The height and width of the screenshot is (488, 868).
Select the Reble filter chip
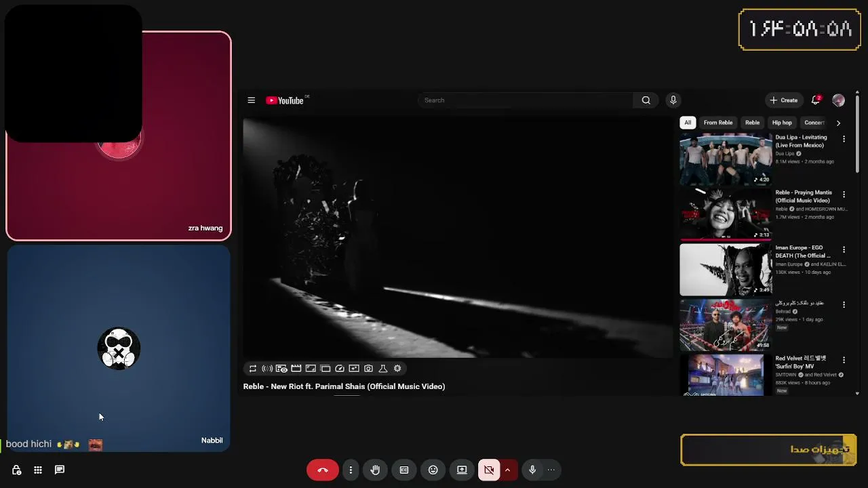[753, 123]
